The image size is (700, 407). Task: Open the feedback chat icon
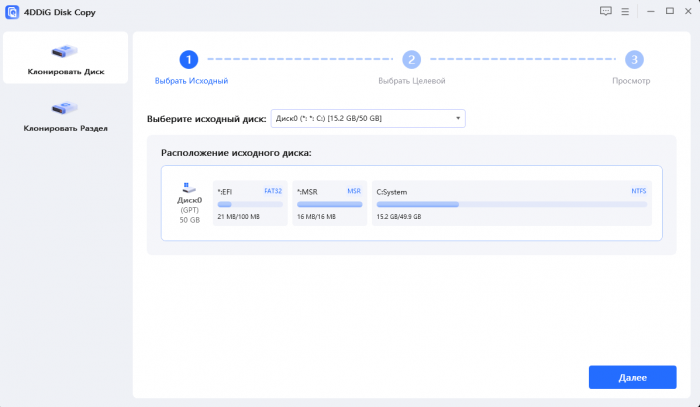pos(605,11)
